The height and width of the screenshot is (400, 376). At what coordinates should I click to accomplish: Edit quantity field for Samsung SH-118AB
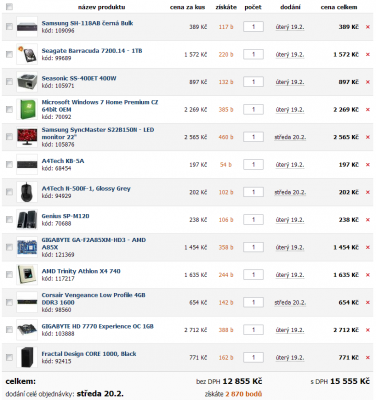(253, 27)
